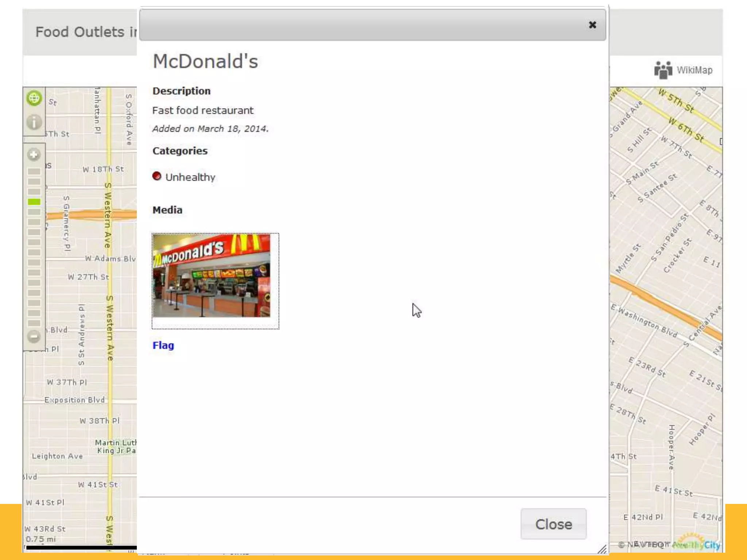Screen dimensions: 747x560
Task: Flag this McDonald's entry
Action: click(x=163, y=345)
